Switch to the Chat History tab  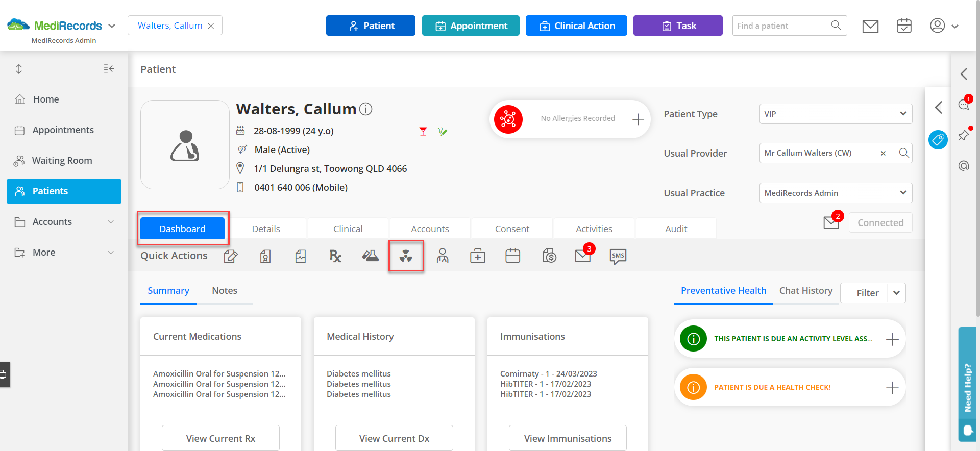click(806, 290)
